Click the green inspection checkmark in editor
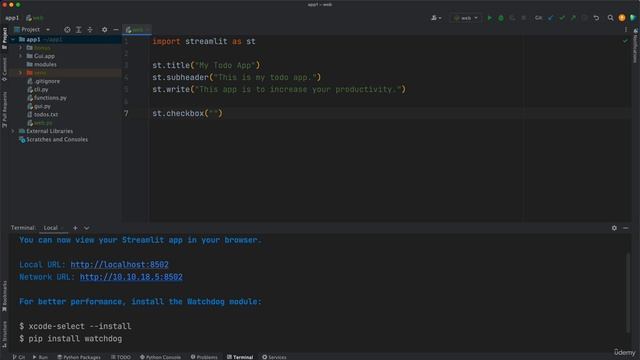Screen dimensions: 640x360 pos(625,41)
